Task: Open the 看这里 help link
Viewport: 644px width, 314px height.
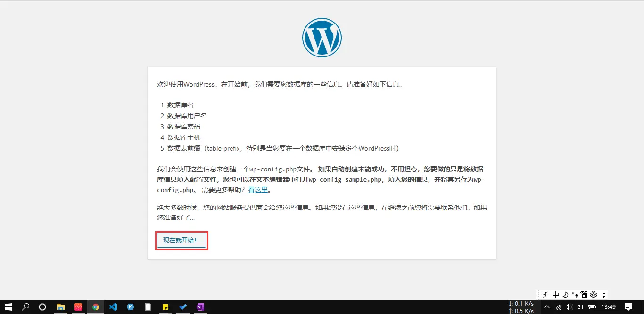Action: pyautogui.click(x=257, y=189)
